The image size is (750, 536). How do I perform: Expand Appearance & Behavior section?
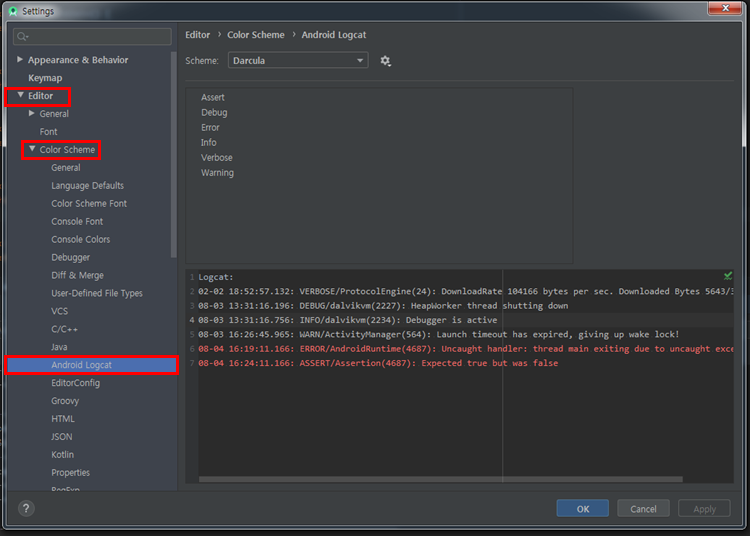[20, 59]
